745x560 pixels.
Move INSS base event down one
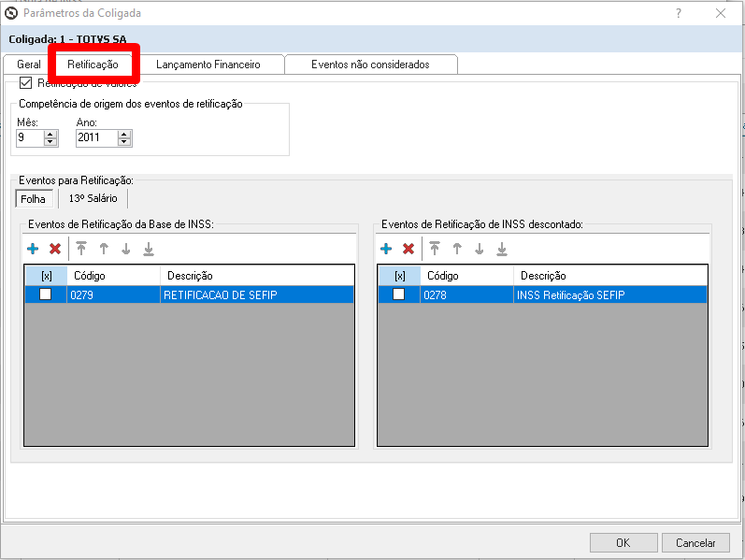point(126,249)
